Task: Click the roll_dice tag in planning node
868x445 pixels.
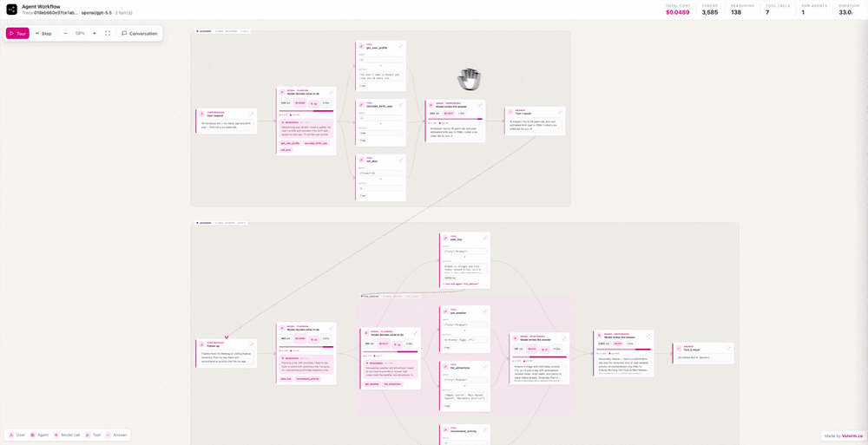Action: pos(286,149)
